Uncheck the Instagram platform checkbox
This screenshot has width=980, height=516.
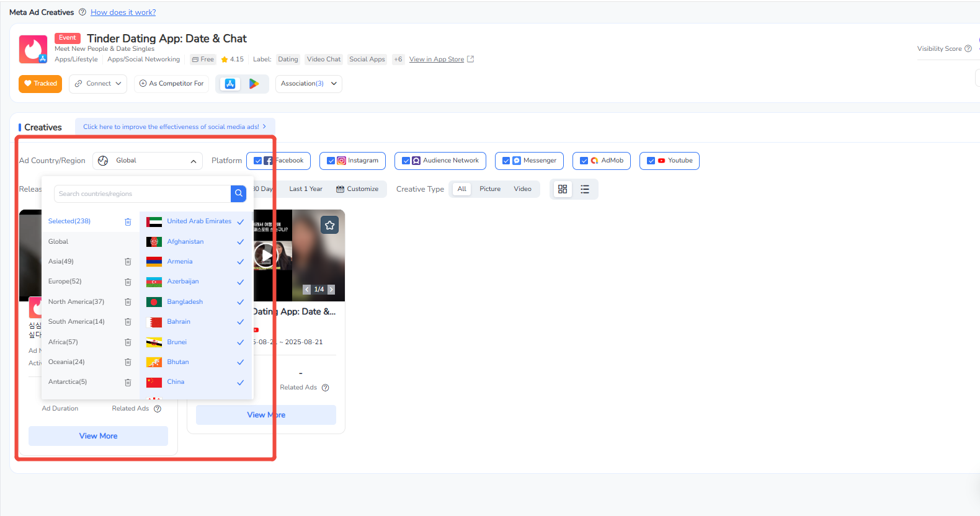(331, 161)
